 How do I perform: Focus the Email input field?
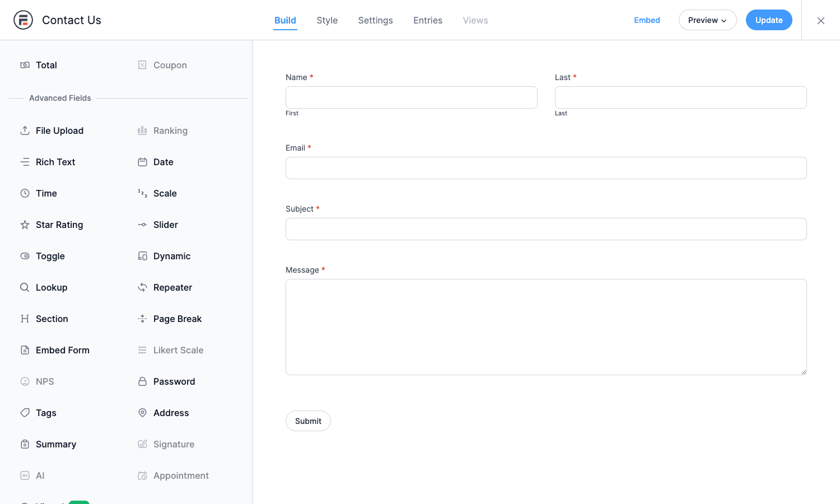pyautogui.click(x=546, y=168)
